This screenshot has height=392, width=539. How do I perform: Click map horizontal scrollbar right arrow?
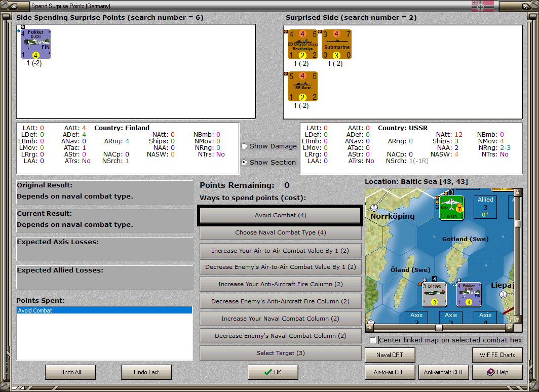(510, 328)
